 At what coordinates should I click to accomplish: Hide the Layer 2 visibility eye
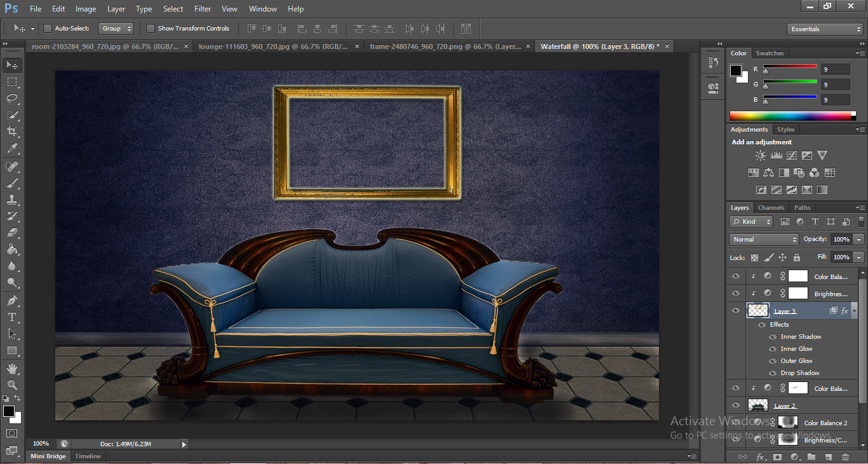(x=736, y=406)
